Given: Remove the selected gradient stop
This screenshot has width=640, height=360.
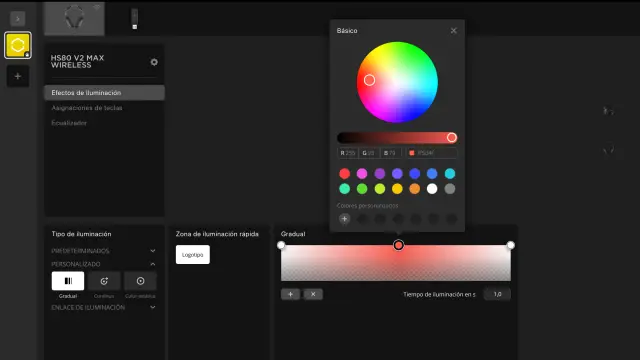Looking at the screenshot, I should coord(313,294).
